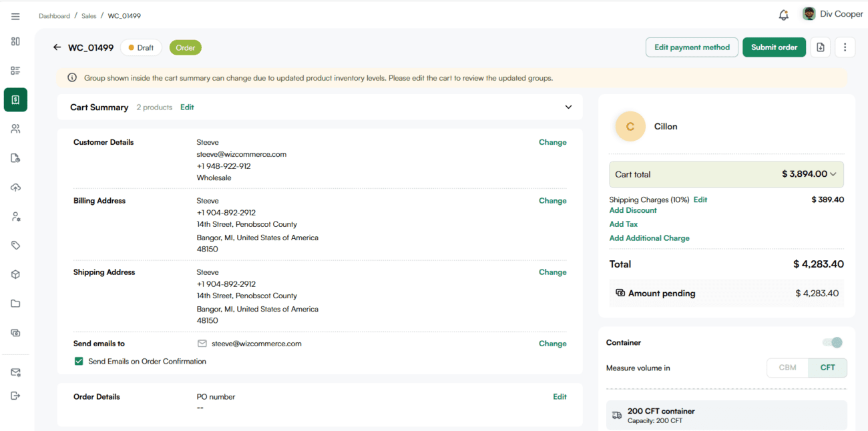868x431 pixels.
Task: Click the back arrow beside WC_01499
Action: coord(57,47)
